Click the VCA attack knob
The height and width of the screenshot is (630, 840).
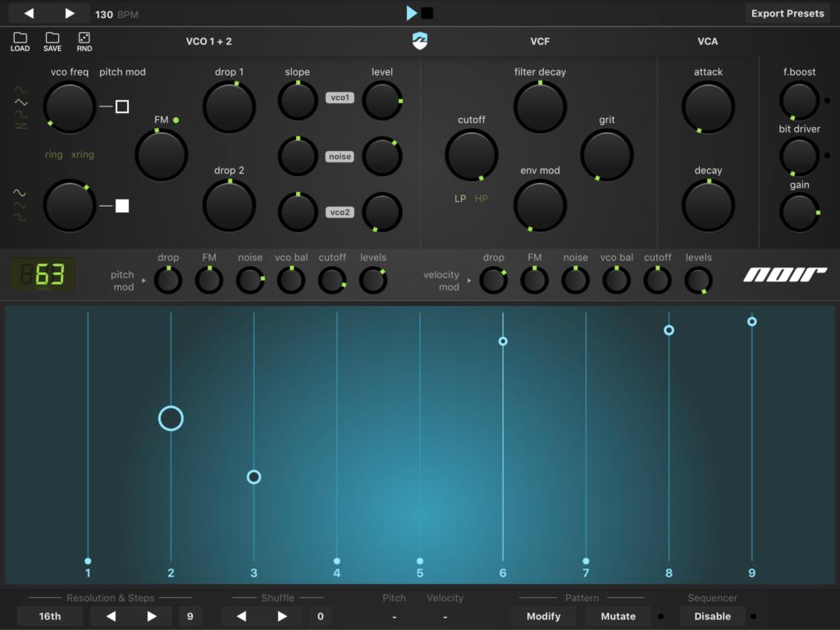708,107
